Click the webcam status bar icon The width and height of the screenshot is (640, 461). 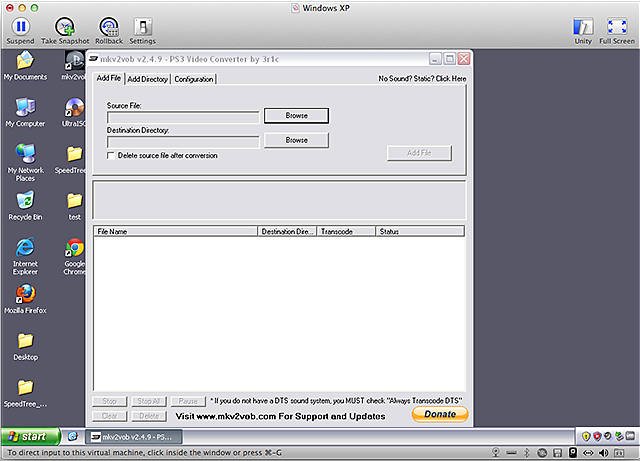(496, 452)
